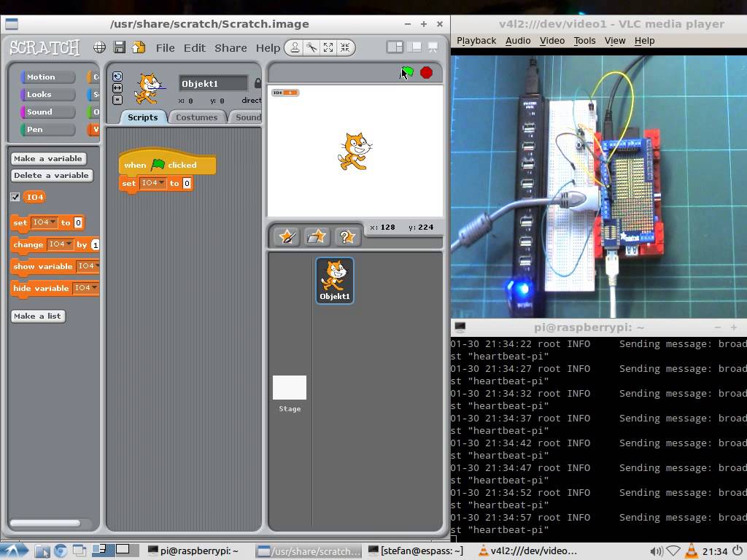Open a sprite from file icon
The width and height of the screenshot is (747, 560).
point(317,236)
